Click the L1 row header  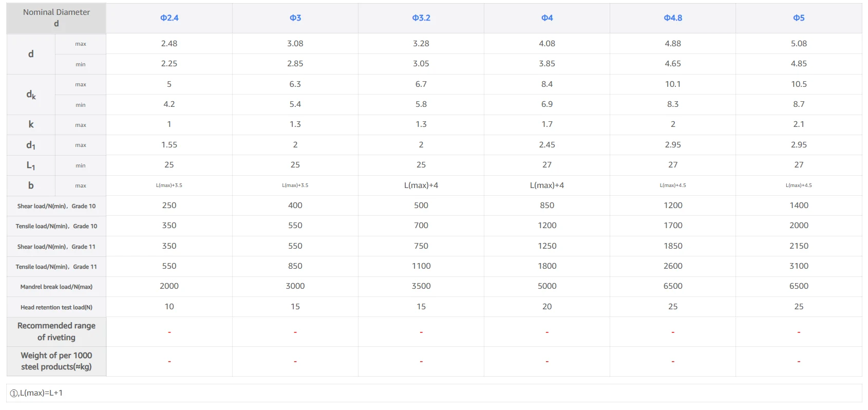pos(31,165)
